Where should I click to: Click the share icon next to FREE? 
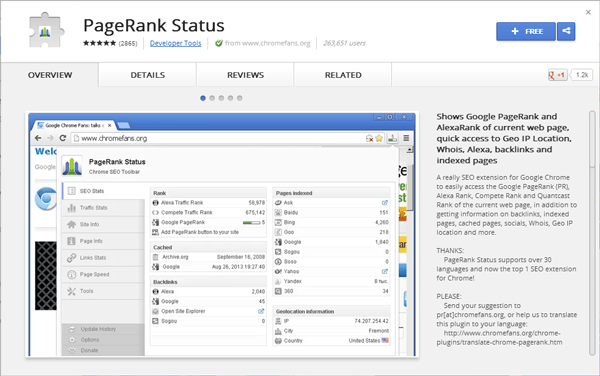pos(566,31)
